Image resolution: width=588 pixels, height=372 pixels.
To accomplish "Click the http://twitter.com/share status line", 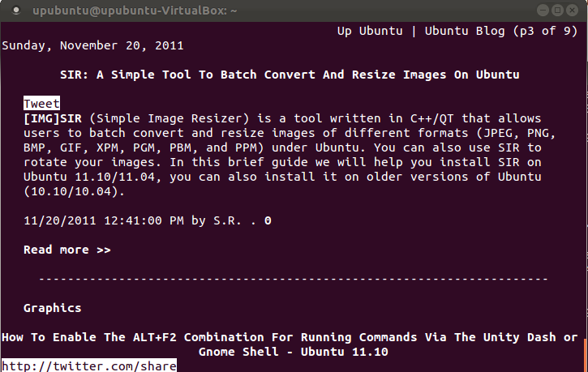I will pos(89,366).
